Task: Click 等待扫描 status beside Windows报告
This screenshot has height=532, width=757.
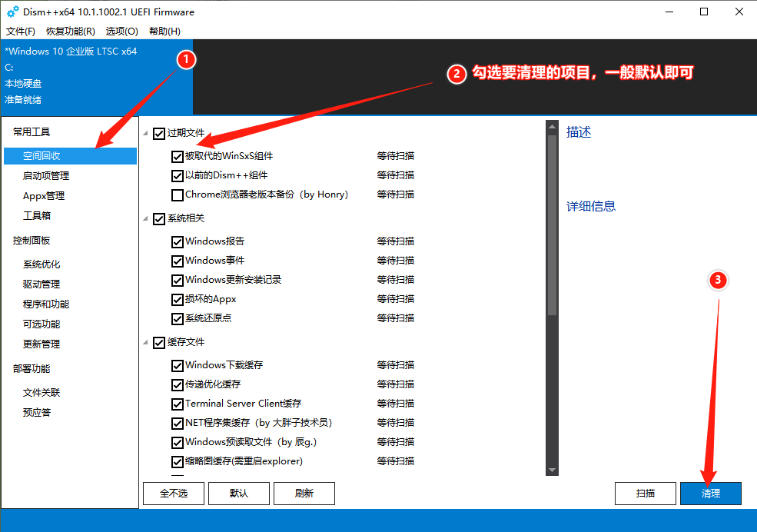Action: pos(395,241)
